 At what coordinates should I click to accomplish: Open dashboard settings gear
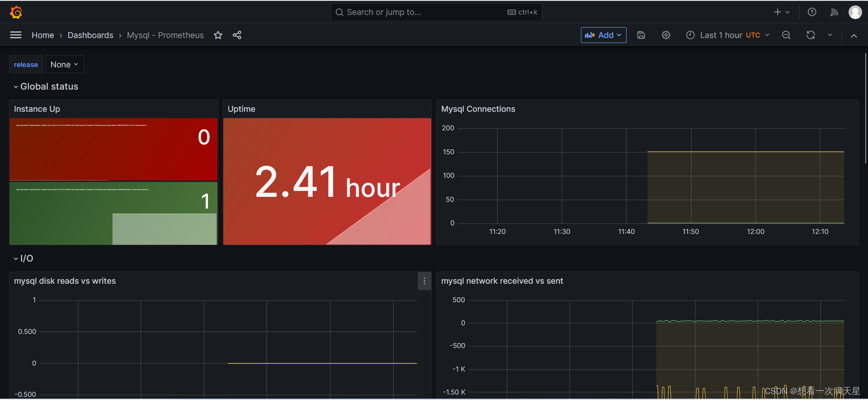666,35
